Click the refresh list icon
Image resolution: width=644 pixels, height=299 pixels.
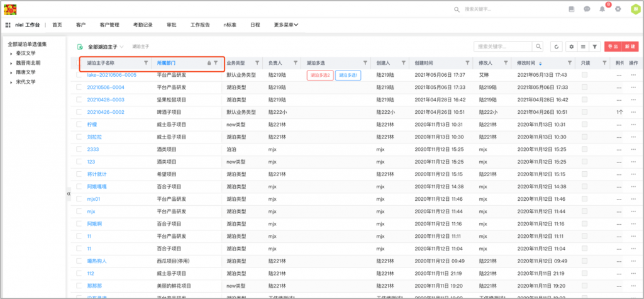tap(557, 47)
